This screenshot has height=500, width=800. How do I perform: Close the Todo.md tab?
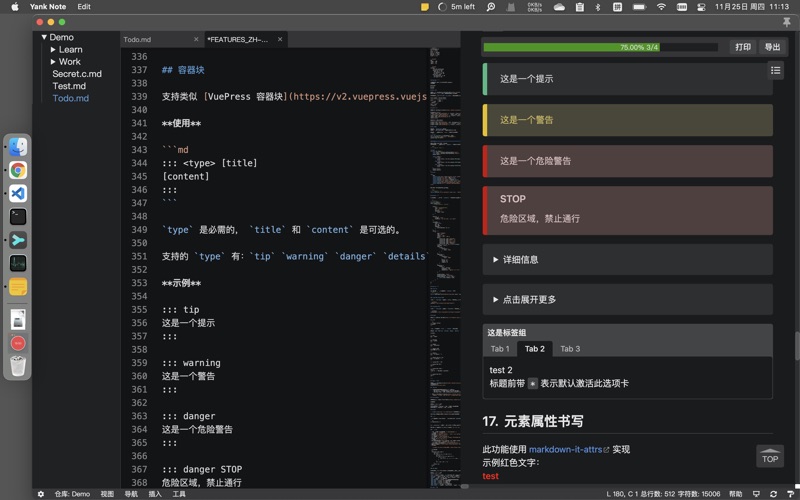click(195, 40)
